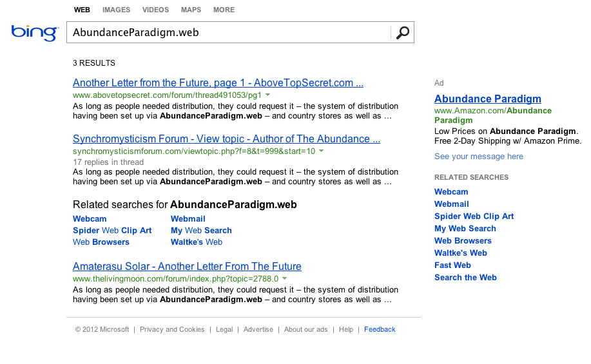Screen dimensions: 591x364
Task: Click the magnifying glass search icon
Action: 403,33
